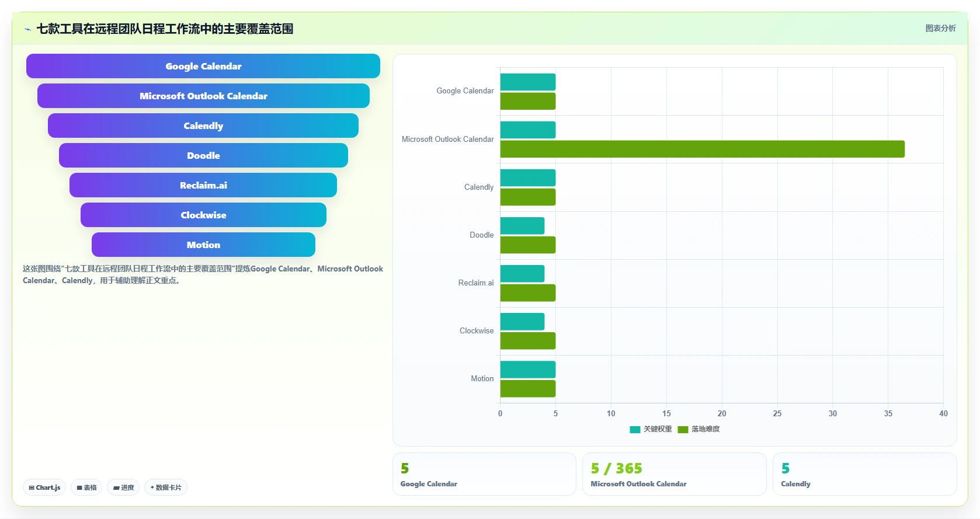The height and width of the screenshot is (519, 980).
Task: Click Doodle green bar in chart
Action: (x=528, y=245)
